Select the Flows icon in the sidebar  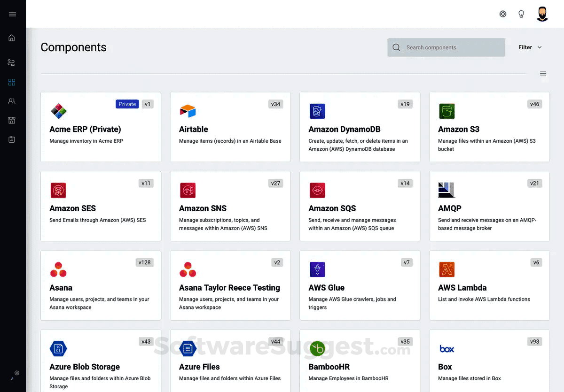[x=12, y=62]
